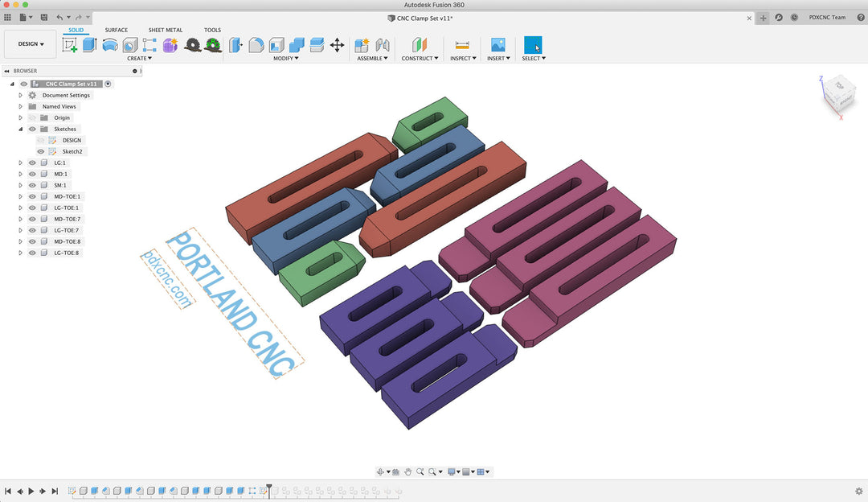Screen dimensions: 868x502
Task: Switch to the SURFACE tab
Action: pyautogui.click(x=116, y=30)
